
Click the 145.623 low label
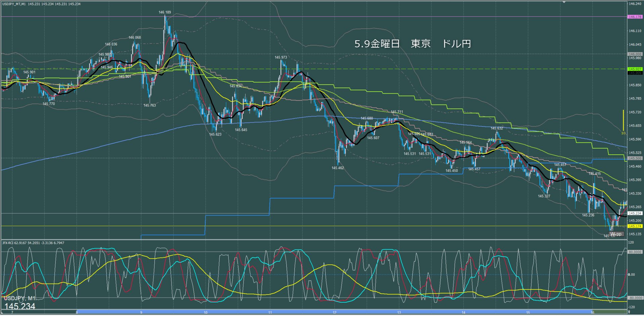(215, 134)
